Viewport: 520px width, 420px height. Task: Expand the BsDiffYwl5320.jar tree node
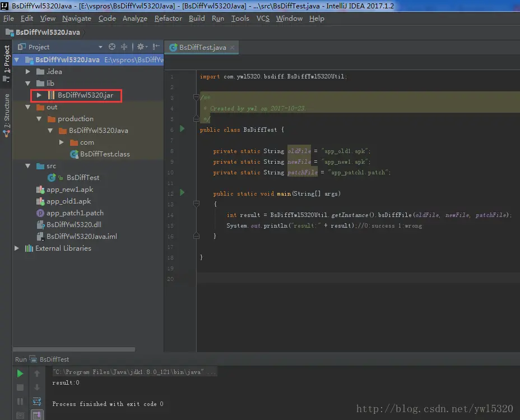[39, 95]
